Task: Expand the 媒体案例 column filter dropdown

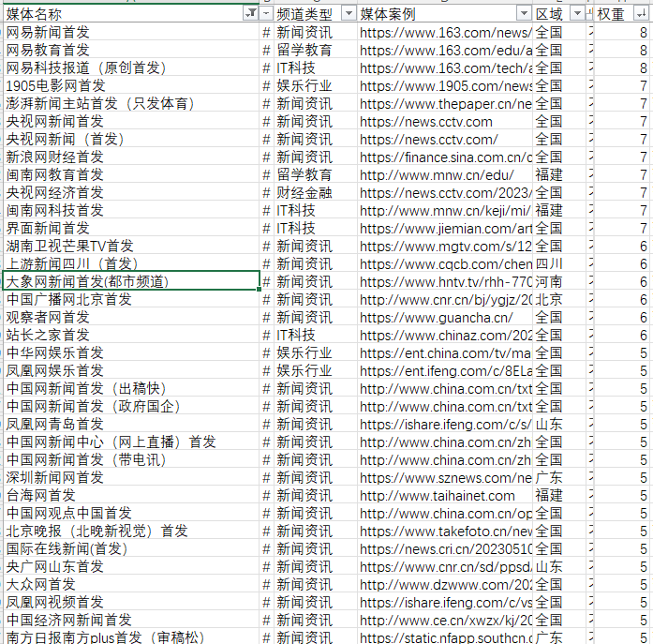Action: tap(522, 13)
